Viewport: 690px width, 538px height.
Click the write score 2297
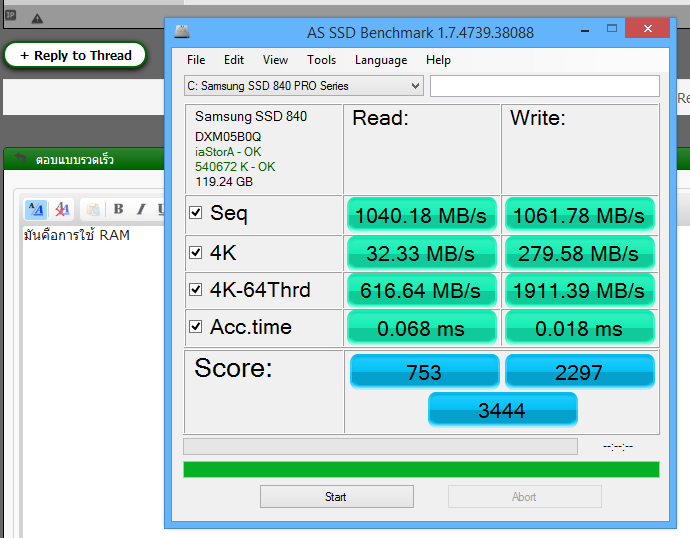580,372
